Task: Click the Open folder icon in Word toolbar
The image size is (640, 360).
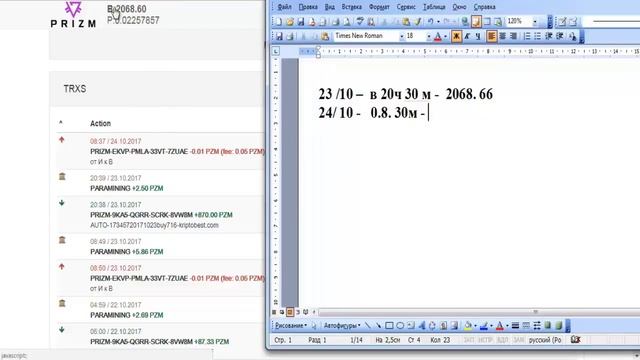Action: (x=290, y=22)
